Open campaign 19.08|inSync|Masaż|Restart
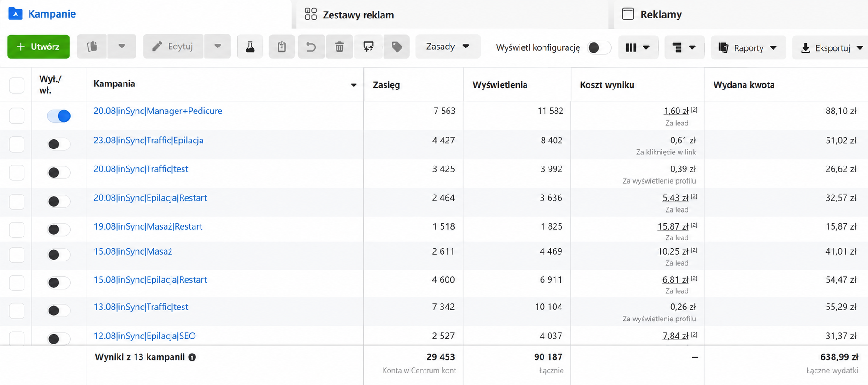This screenshot has width=868, height=385. click(x=148, y=226)
